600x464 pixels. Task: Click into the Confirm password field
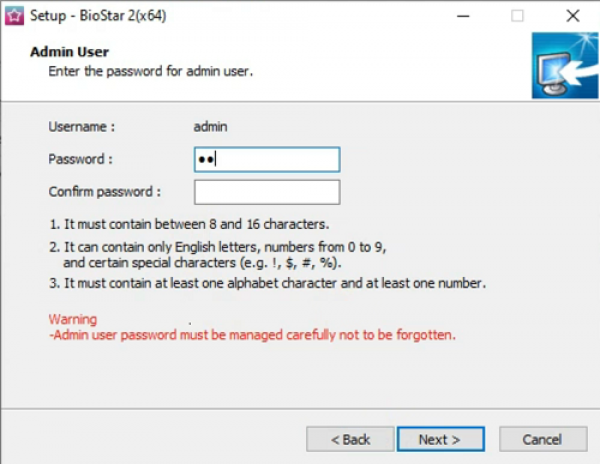tap(267, 192)
